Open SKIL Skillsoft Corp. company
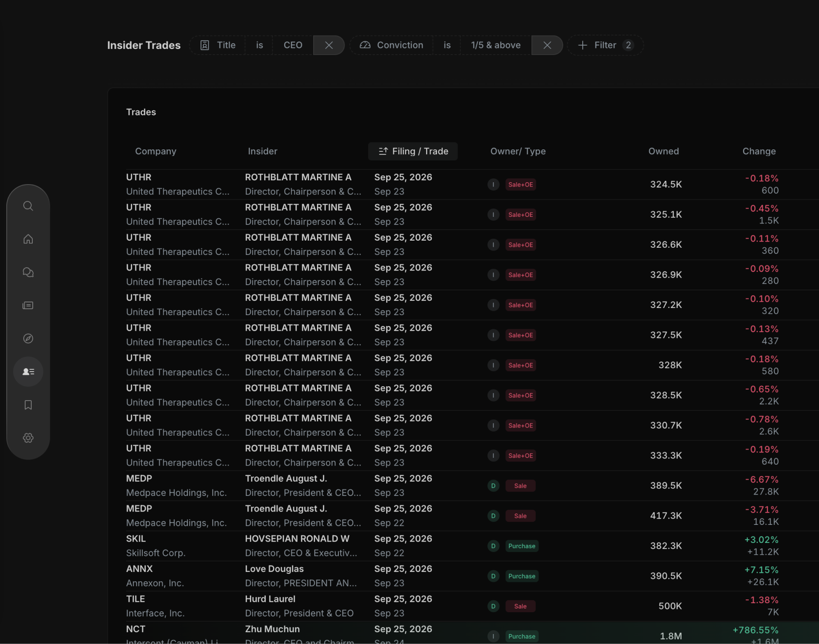The image size is (819, 644). click(x=156, y=546)
